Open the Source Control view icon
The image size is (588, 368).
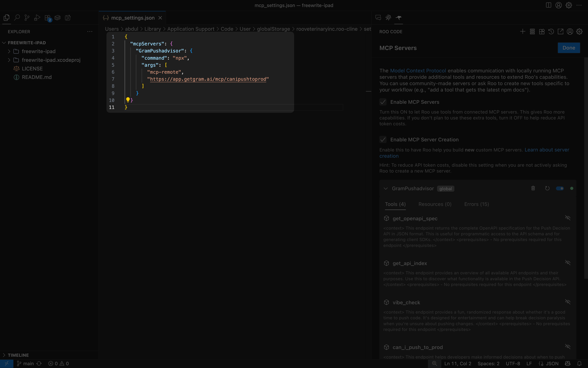pyautogui.click(x=27, y=17)
